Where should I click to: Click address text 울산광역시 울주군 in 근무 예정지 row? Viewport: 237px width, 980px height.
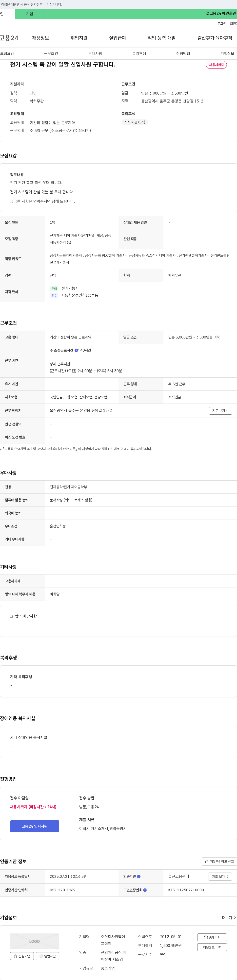pyautogui.click(x=81, y=410)
